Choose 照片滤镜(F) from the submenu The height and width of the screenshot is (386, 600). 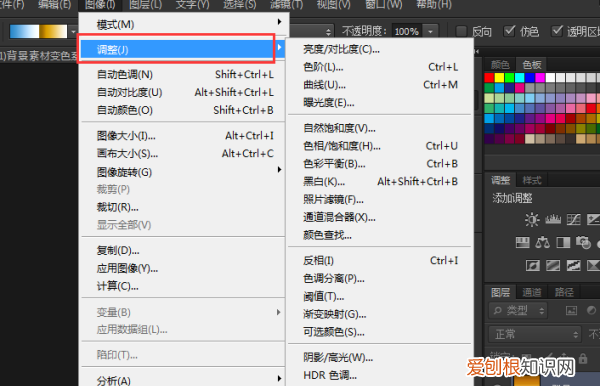[380, 199]
